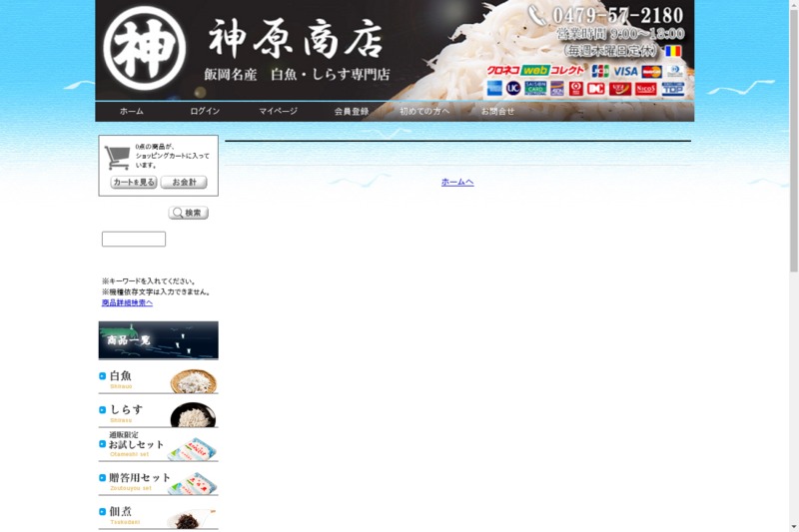Click the VISA card logo
799x532 pixels.
(625, 71)
